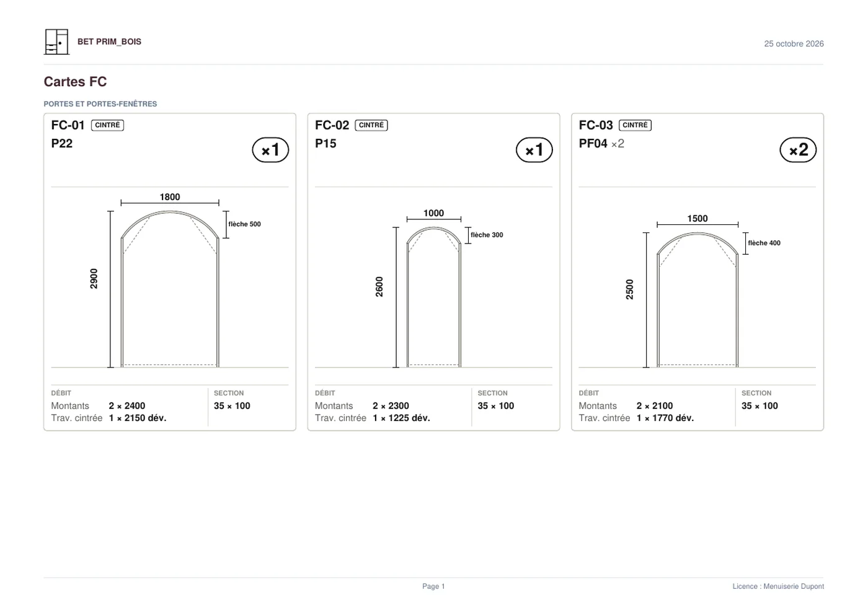Image resolution: width=868 pixels, height=613 pixels.
Task: Open the FC-01 arched door drawing
Action: coord(170,289)
